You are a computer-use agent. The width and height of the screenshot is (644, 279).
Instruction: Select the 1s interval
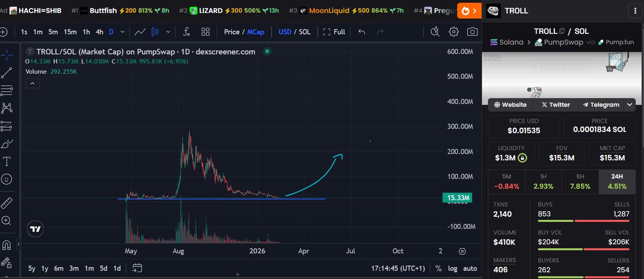click(x=24, y=32)
